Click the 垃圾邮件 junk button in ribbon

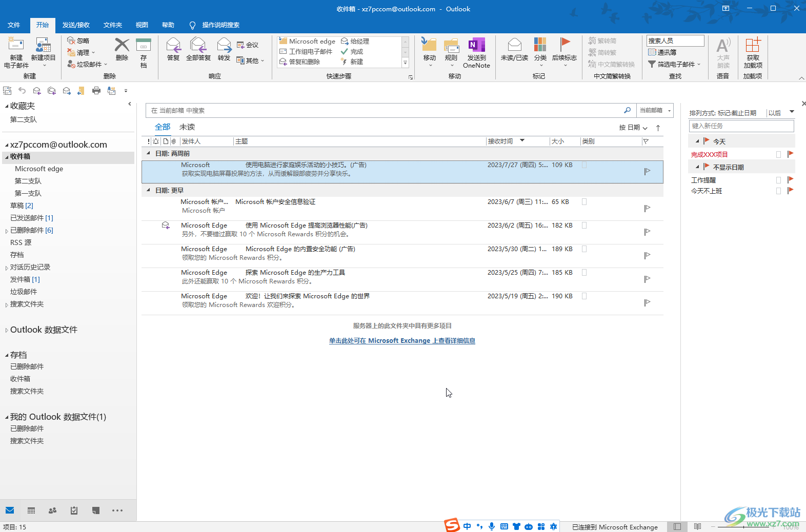pyautogui.click(x=87, y=64)
